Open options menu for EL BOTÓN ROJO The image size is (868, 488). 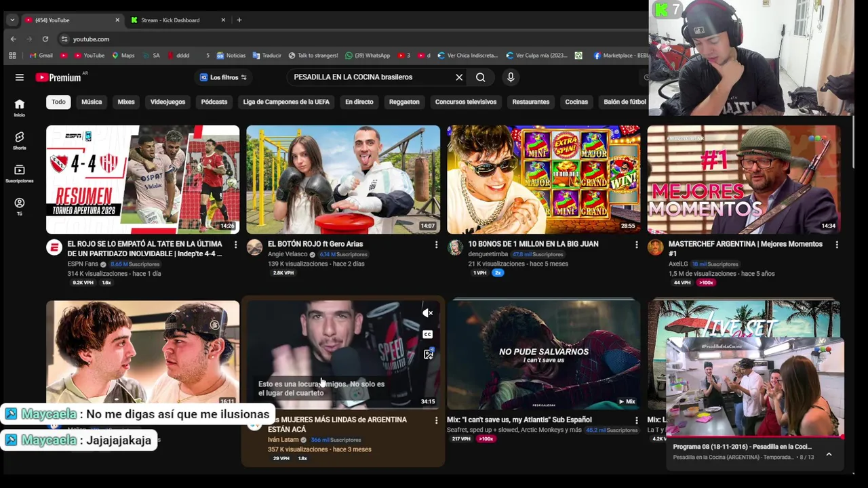click(x=436, y=245)
